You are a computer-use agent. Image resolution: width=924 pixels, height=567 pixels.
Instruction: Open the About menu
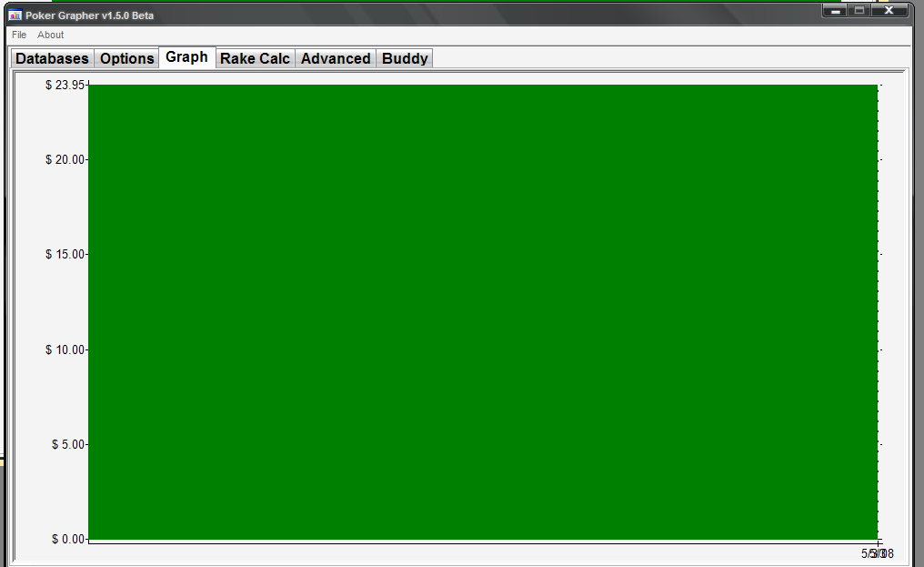coord(51,35)
